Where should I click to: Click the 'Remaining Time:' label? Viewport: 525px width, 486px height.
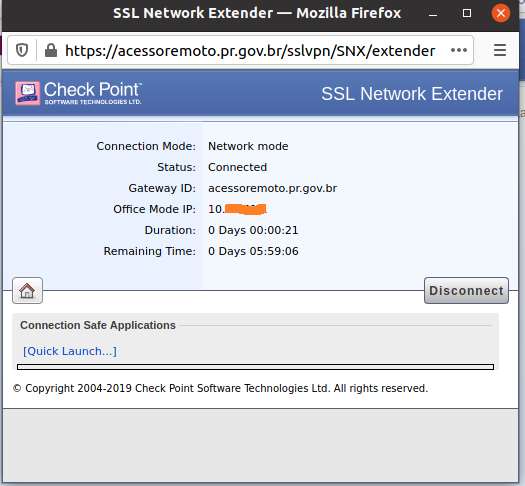pyautogui.click(x=150, y=251)
